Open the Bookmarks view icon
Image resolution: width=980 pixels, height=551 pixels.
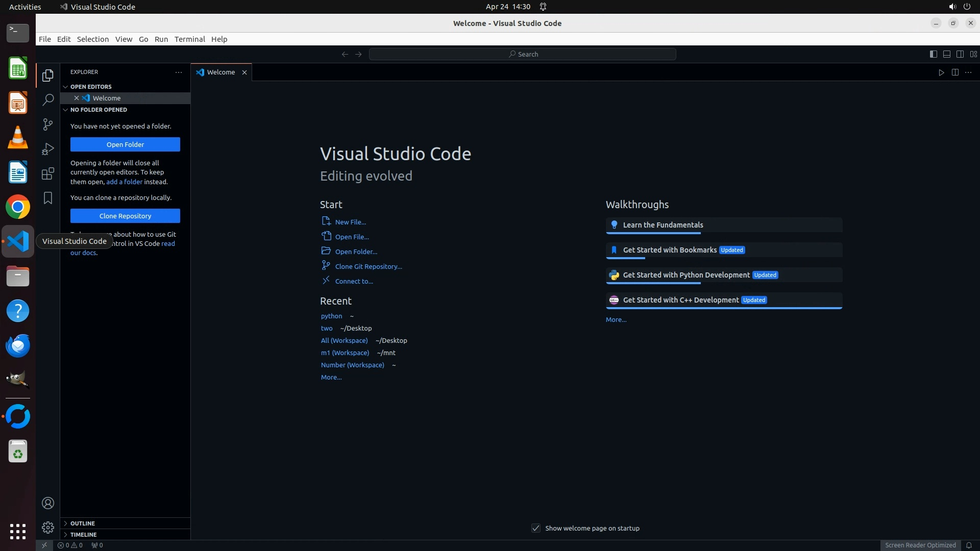pos(48,198)
